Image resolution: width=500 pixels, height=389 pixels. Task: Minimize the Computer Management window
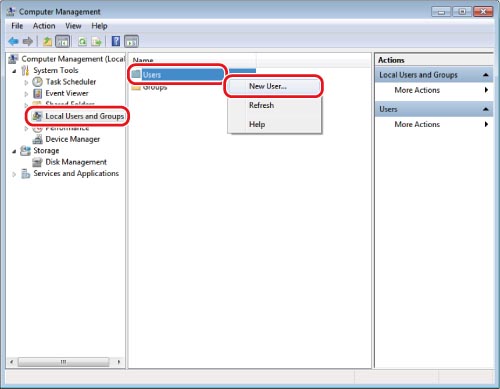pos(441,12)
